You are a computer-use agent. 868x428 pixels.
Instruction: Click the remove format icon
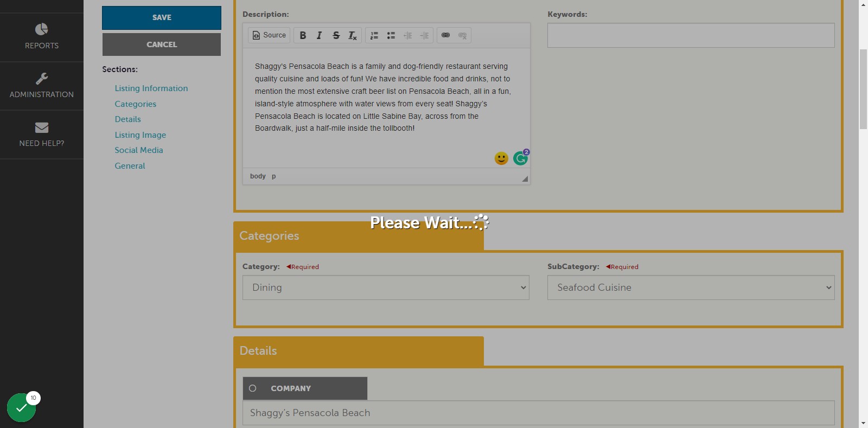click(x=353, y=35)
